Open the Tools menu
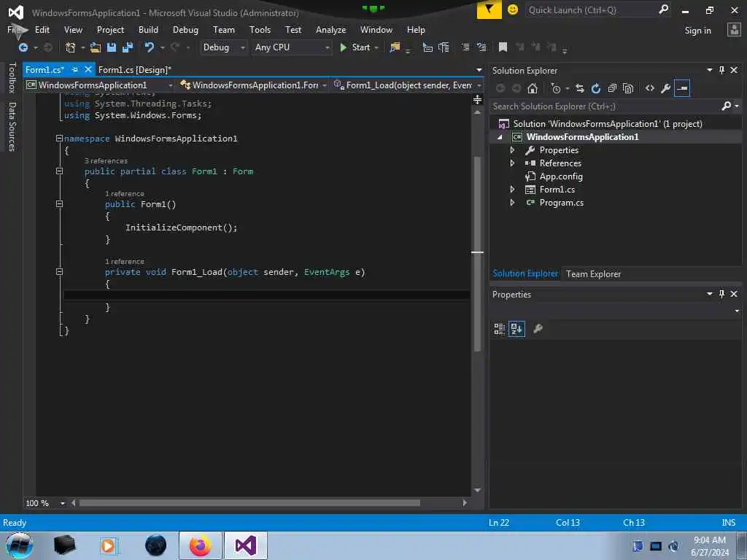This screenshot has width=747, height=560. (260, 29)
